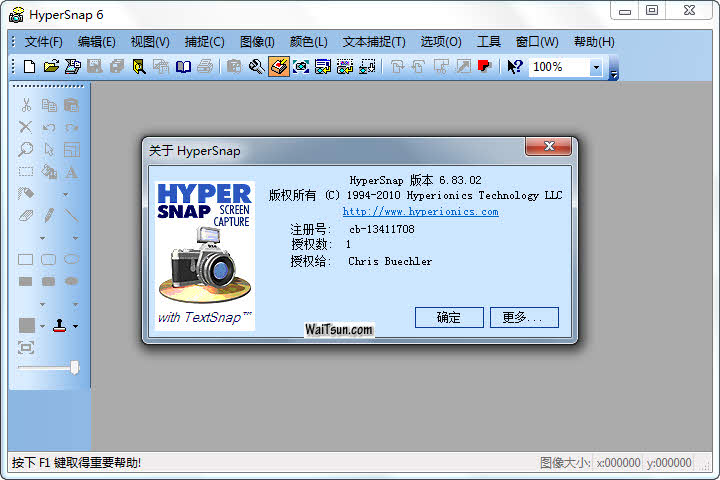Open the www.hyperionics.com link
The image size is (720, 480).
[420, 212]
